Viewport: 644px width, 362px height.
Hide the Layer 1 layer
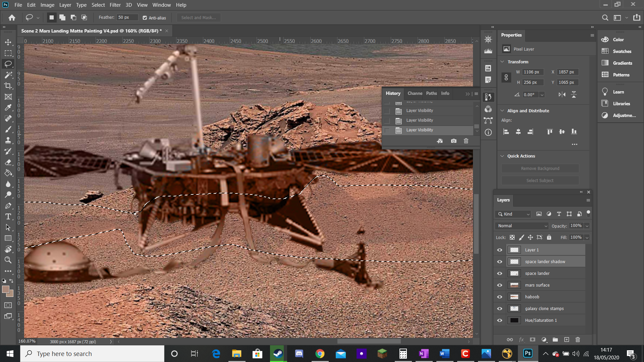(x=499, y=250)
